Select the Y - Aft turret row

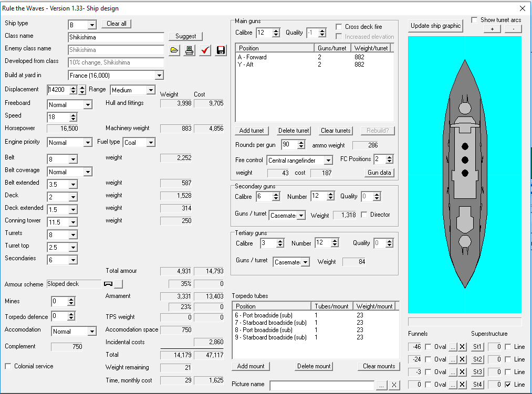point(314,65)
